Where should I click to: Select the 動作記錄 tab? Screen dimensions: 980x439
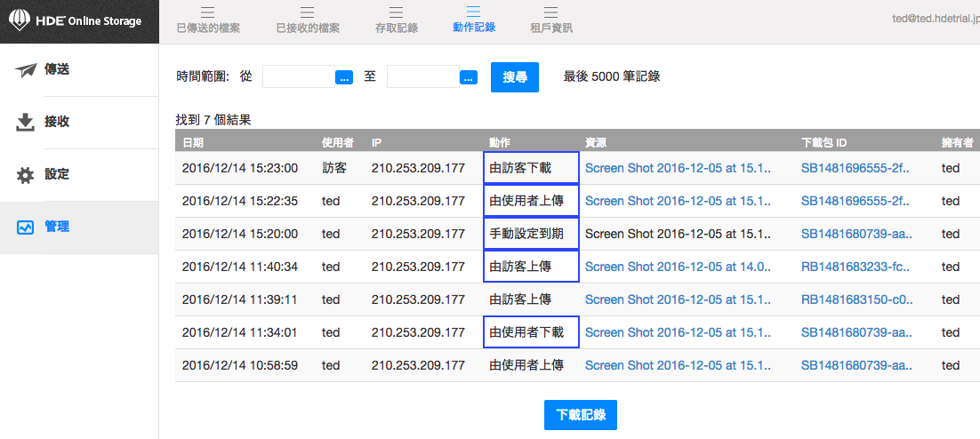pos(474,28)
